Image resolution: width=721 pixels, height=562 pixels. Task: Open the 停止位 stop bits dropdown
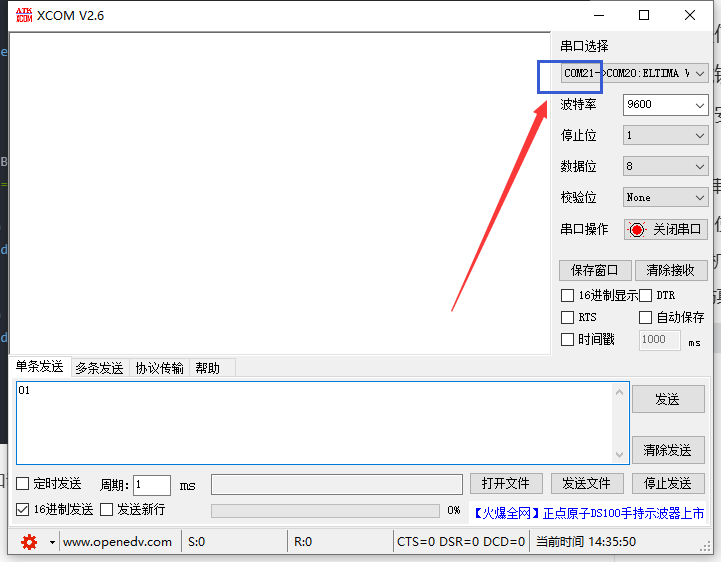(665, 135)
